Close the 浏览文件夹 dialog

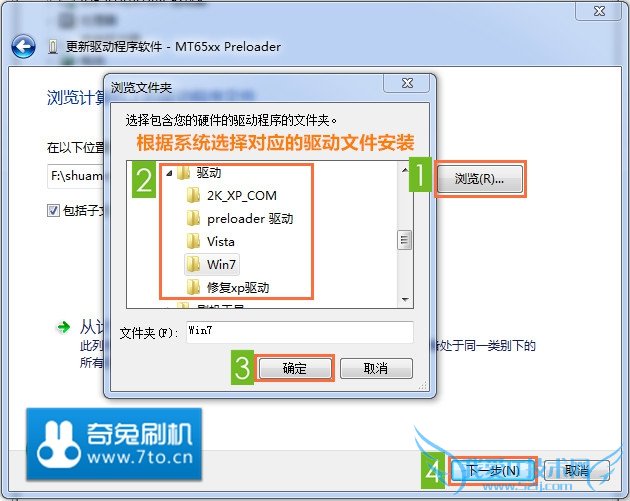pos(407,83)
